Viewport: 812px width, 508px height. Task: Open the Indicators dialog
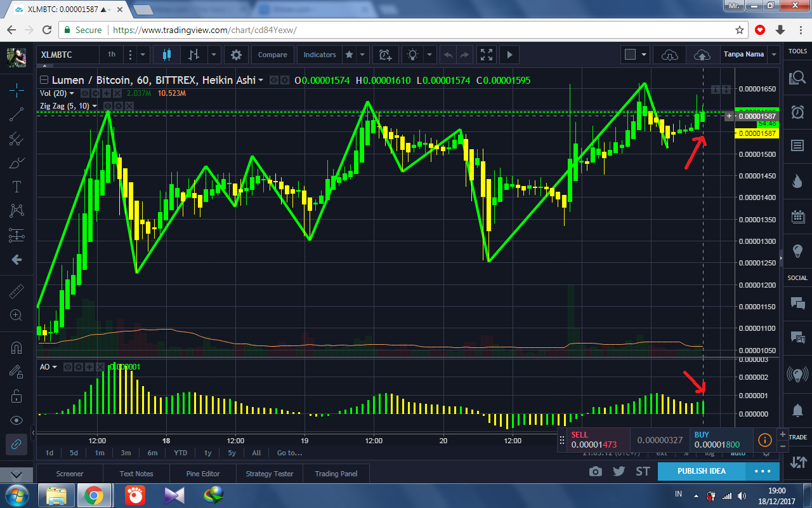click(320, 55)
